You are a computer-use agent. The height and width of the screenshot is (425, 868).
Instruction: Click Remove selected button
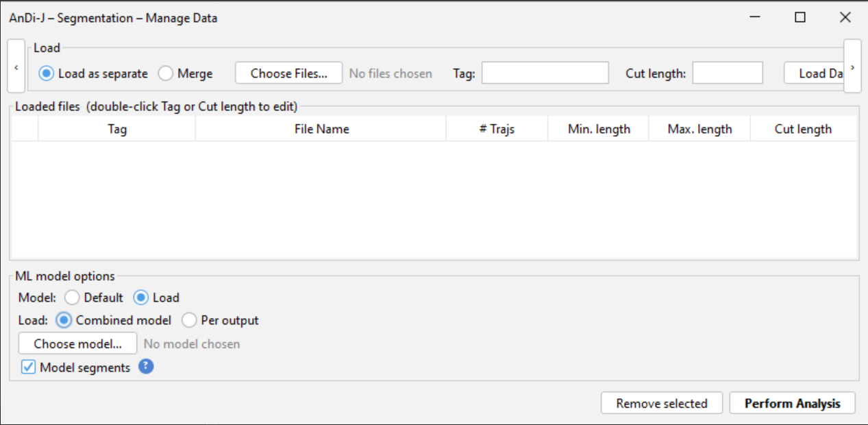point(662,403)
